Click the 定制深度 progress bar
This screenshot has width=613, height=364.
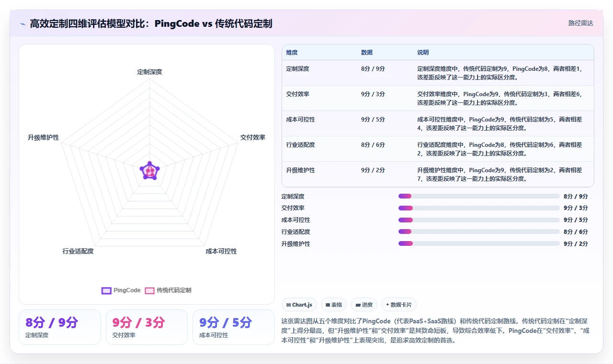click(479, 196)
